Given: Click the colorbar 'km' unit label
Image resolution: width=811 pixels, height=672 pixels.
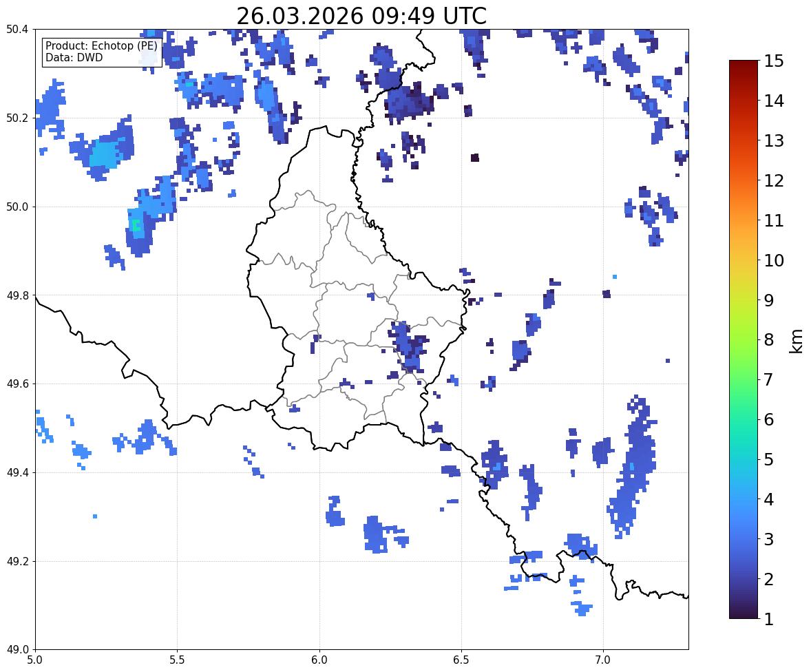Looking at the screenshot, I should [x=796, y=340].
